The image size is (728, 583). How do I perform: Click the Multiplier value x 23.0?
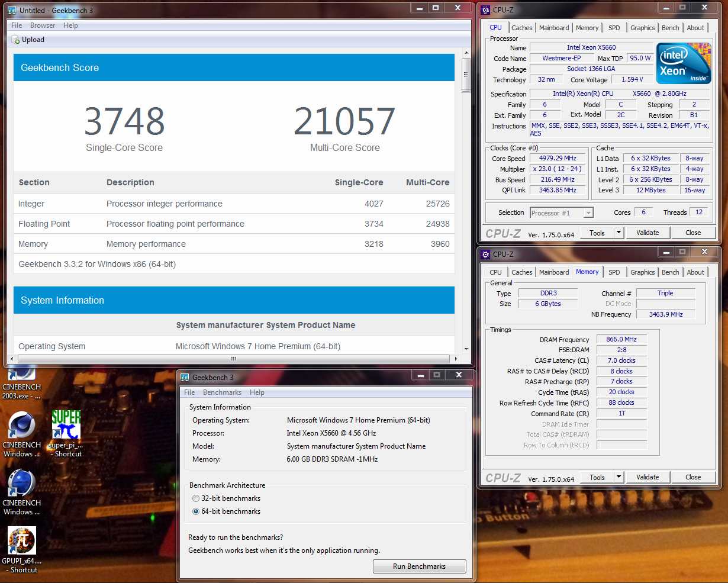point(558,169)
